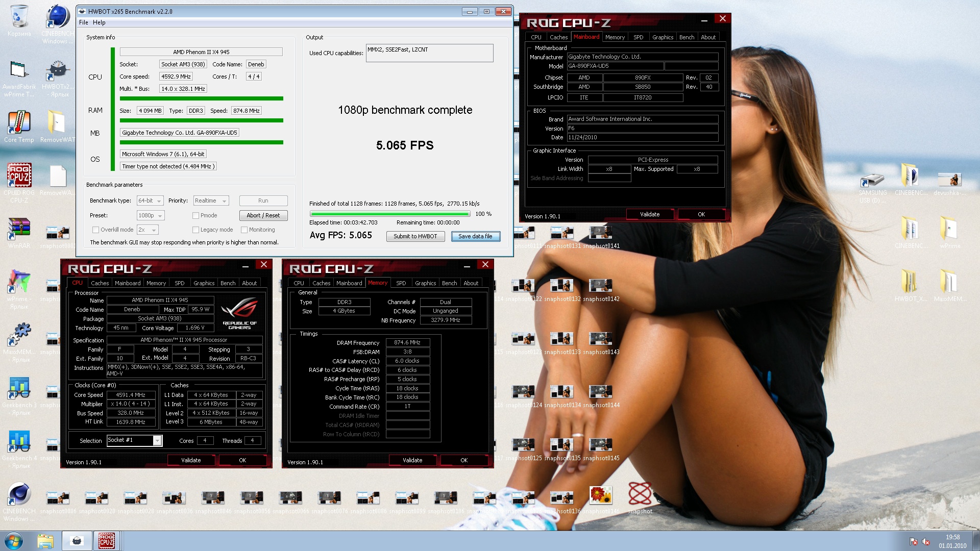The width and height of the screenshot is (980, 551).
Task: Open the Socket #1 selection dropdown
Action: 134,440
